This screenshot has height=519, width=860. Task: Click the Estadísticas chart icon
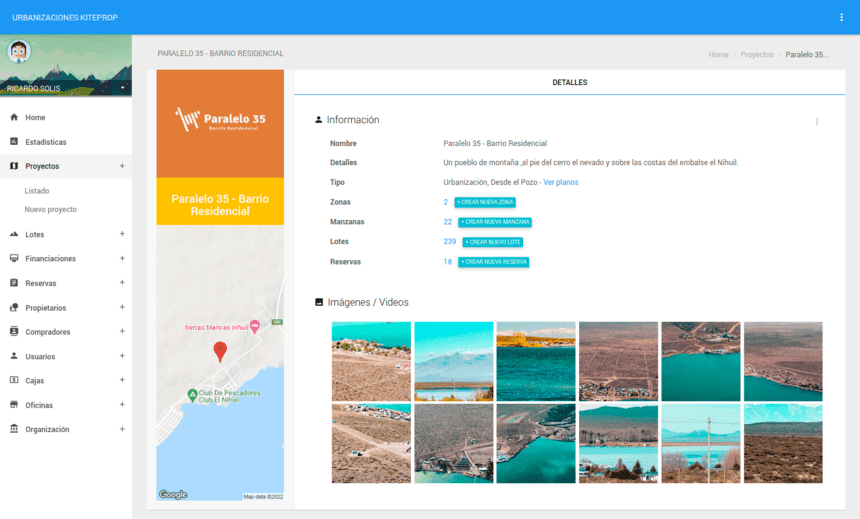point(14,142)
